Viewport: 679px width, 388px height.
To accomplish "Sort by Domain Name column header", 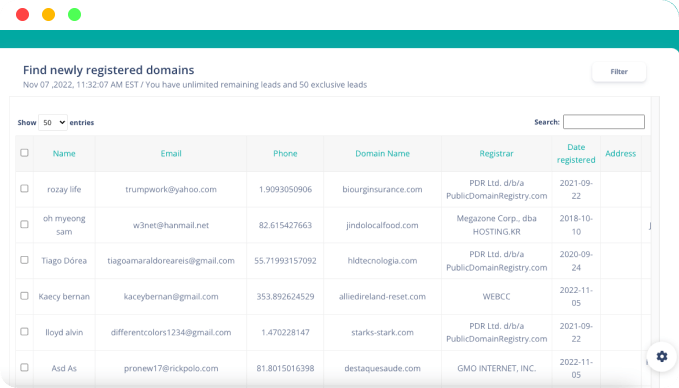I will (382, 154).
